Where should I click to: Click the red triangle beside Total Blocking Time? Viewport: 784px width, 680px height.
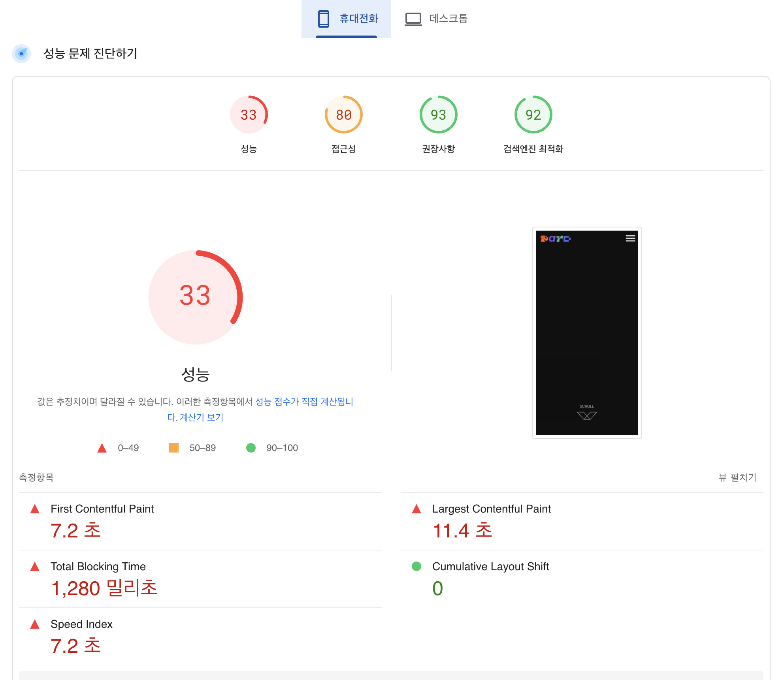35,566
